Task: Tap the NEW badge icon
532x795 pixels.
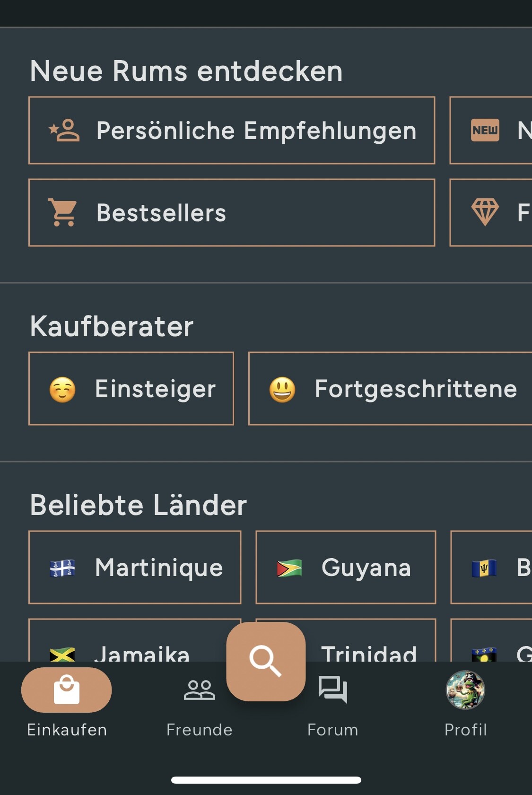Action: (485, 130)
